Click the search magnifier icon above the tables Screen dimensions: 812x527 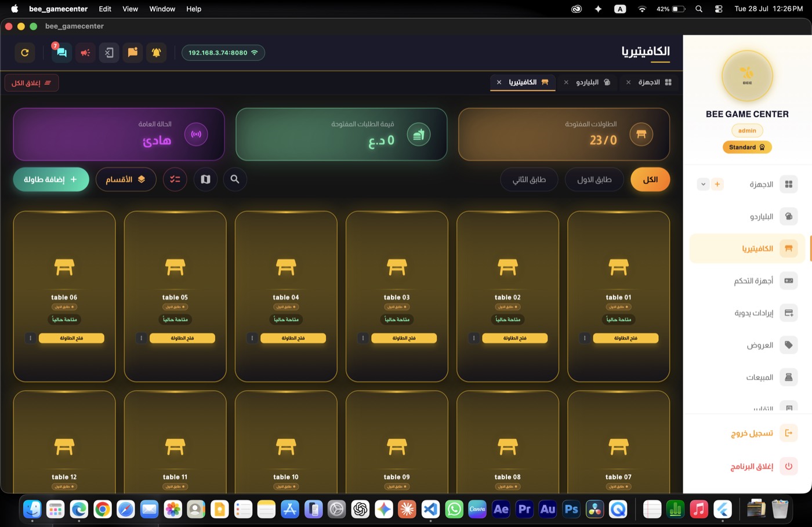(235, 180)
